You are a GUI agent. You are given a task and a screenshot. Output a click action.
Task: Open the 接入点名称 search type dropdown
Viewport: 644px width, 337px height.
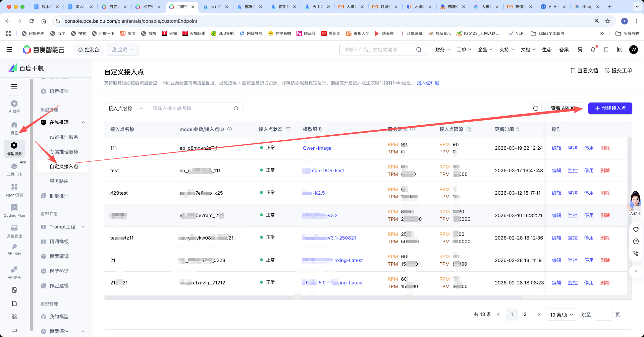coord(126,108)
